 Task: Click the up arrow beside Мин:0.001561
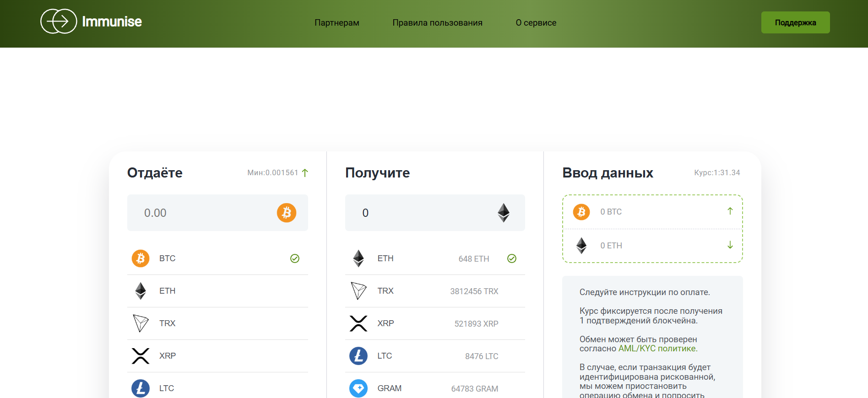click(x=305, y=172)
